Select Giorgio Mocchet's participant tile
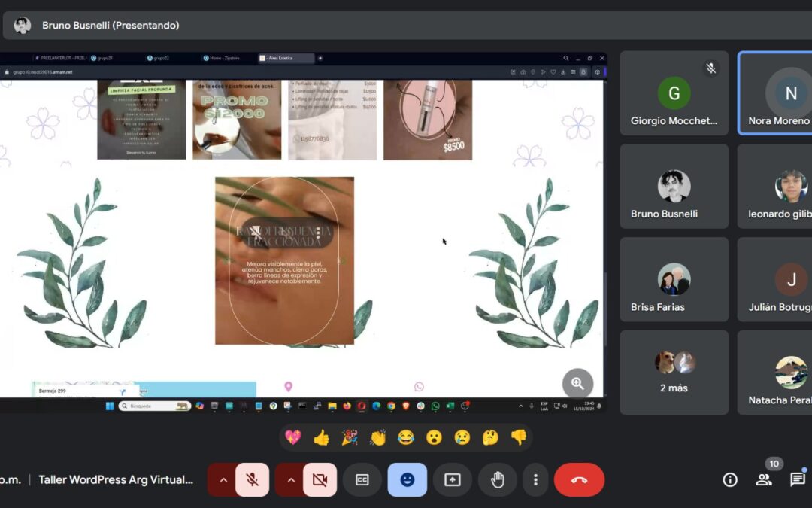The width and height of the screenshot is (812, 508). click(x=674, y=93)
